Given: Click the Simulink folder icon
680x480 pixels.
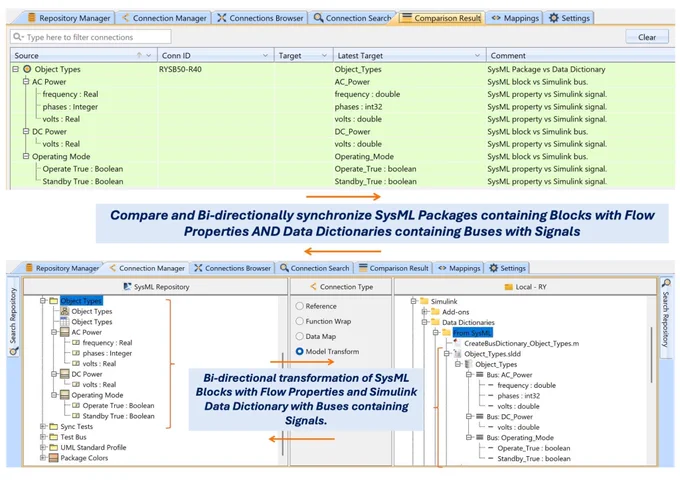Looking at the screenshot, I should click(424, 301).
